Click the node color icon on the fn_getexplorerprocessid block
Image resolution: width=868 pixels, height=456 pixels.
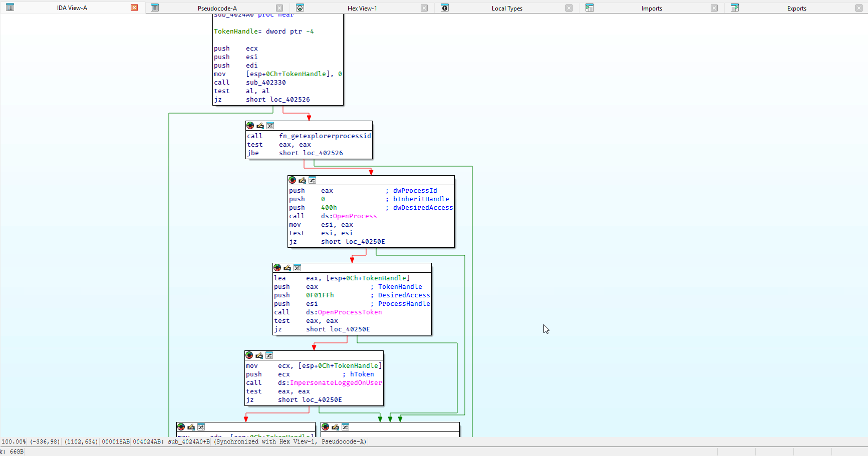(x=250, y=126)
